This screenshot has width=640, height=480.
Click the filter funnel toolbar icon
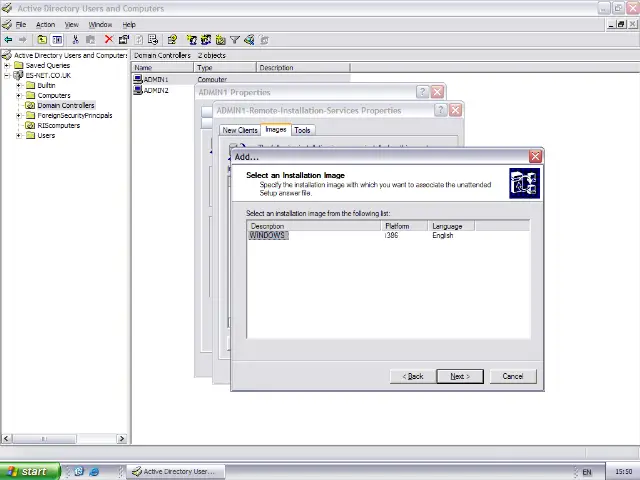pyautogui.click(x=235, y=40)
